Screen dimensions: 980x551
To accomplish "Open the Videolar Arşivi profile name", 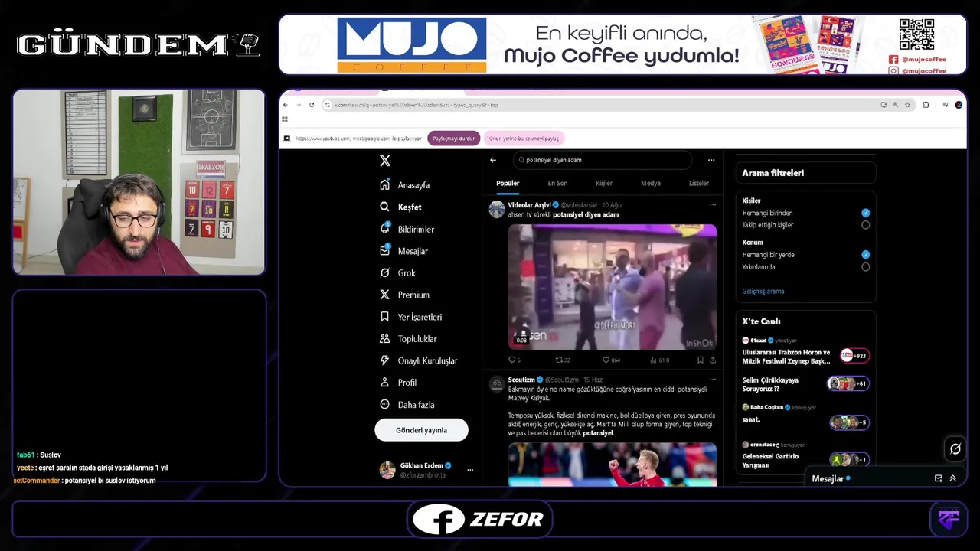I will tap(530, 205).
